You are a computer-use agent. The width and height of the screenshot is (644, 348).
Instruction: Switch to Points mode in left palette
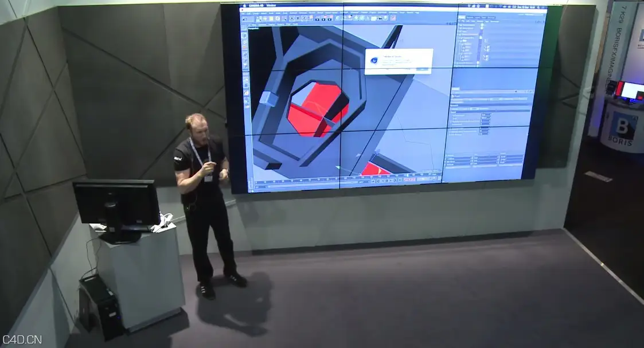click(x=245, y=54)
